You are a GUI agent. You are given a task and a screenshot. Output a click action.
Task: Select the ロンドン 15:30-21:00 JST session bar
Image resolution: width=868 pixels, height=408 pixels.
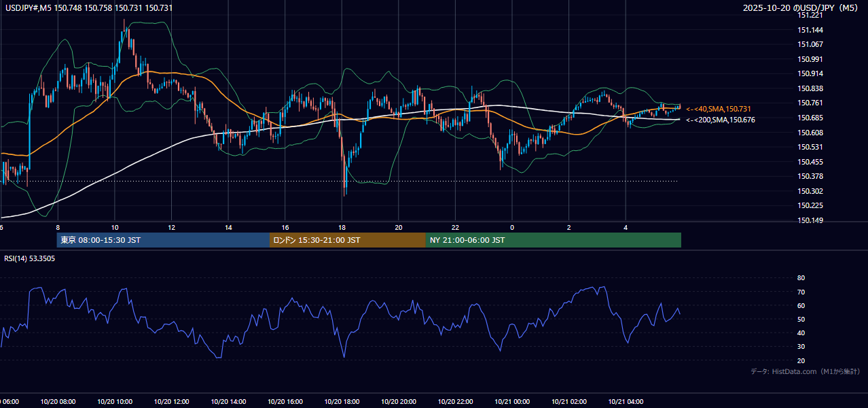click(348, 240)
